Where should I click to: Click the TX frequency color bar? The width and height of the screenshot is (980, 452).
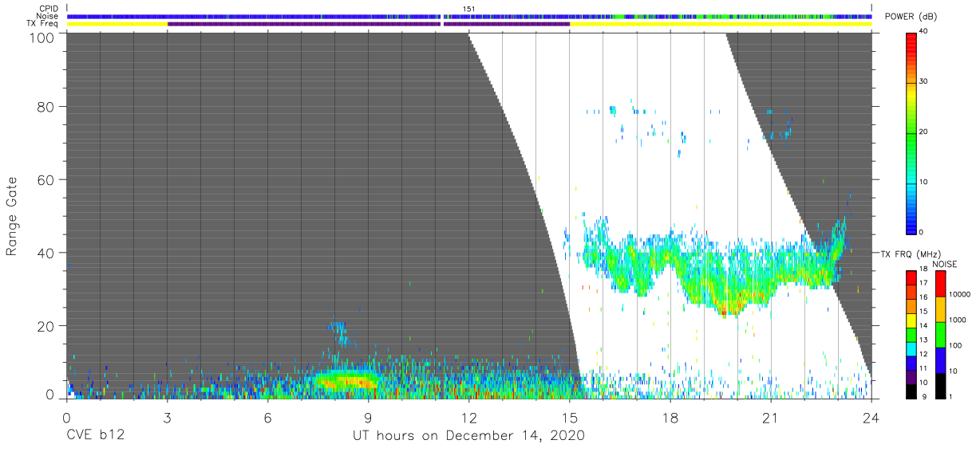911,335
